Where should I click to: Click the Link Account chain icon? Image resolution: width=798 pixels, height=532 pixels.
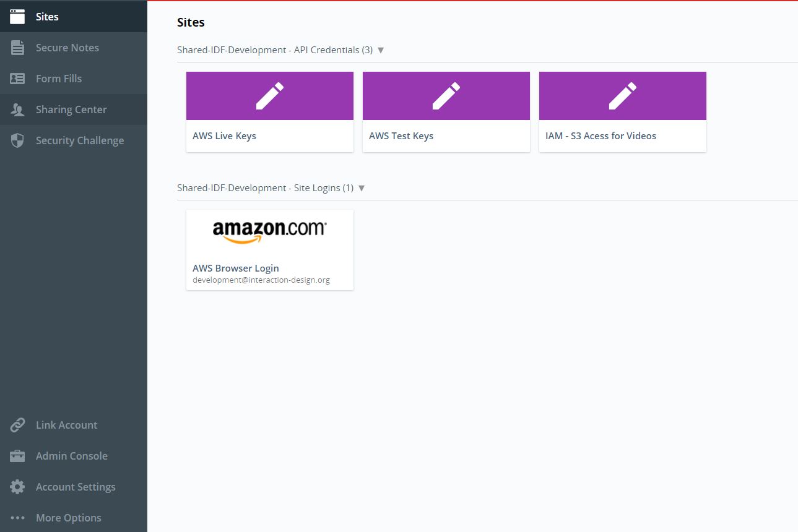[x=17, y=425]
